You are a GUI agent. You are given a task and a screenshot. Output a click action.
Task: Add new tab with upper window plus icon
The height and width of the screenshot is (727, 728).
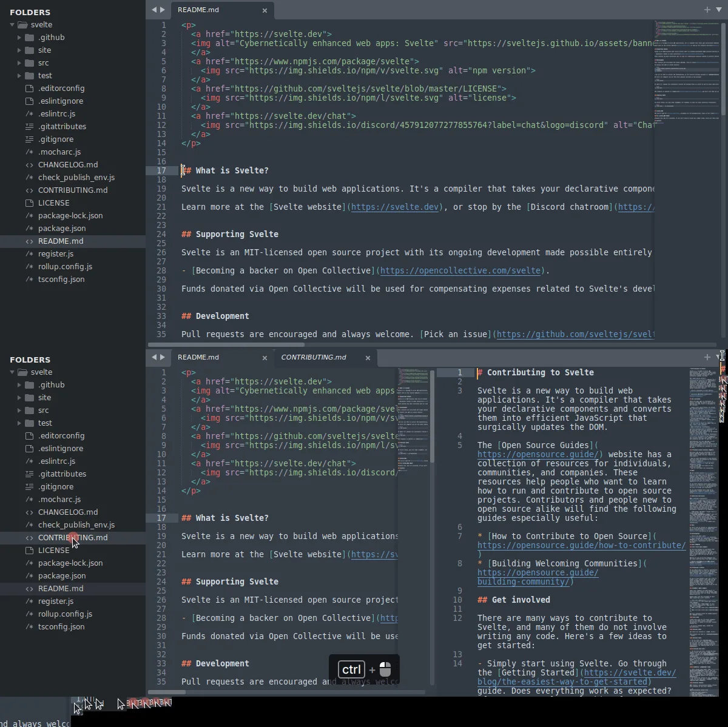tap(707, 10)
